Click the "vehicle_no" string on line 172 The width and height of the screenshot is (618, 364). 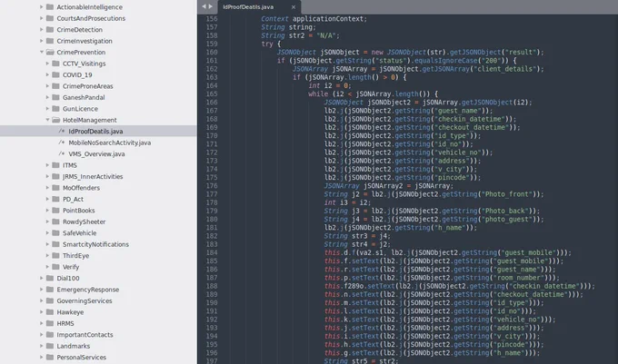click(459, 152)
